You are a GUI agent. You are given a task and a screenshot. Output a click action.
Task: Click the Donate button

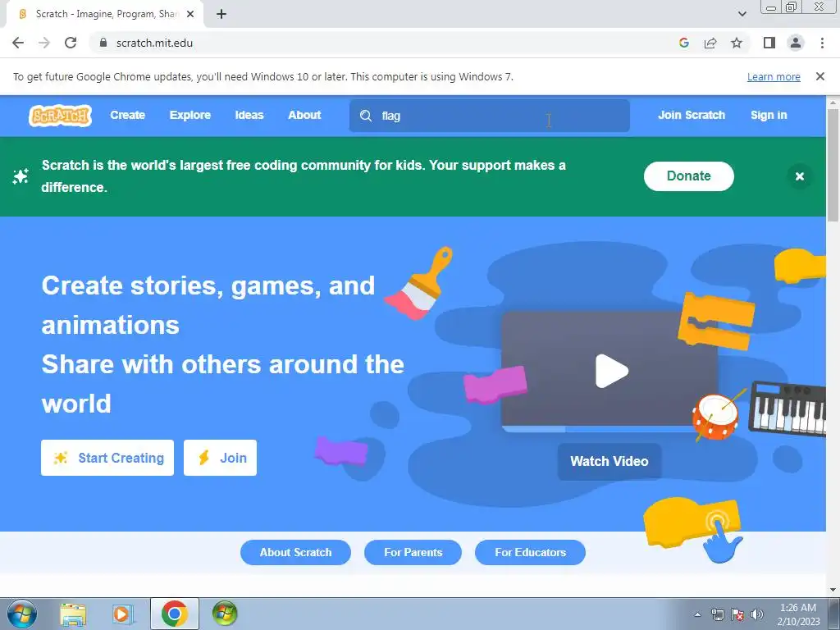[688, 176]
